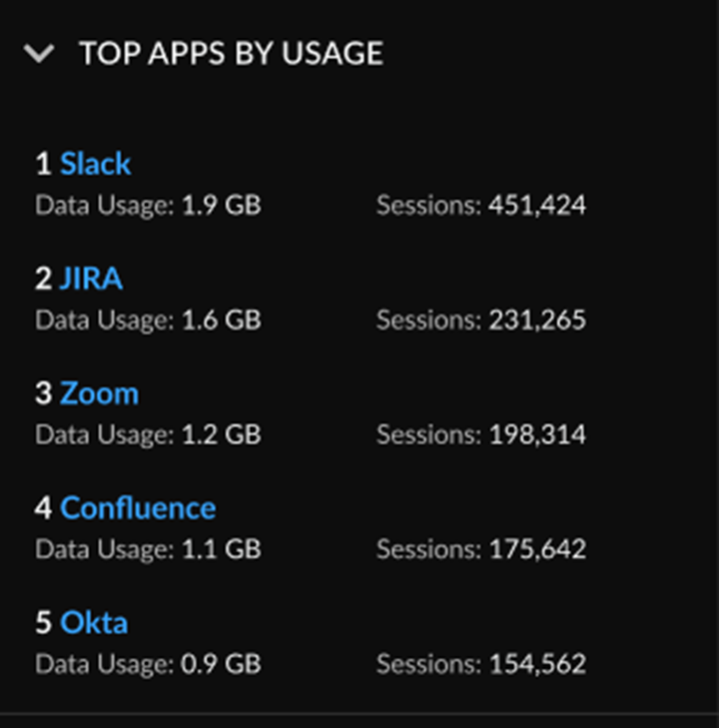Click the TOP APPS BY USAGE heading

click(231, 53)
